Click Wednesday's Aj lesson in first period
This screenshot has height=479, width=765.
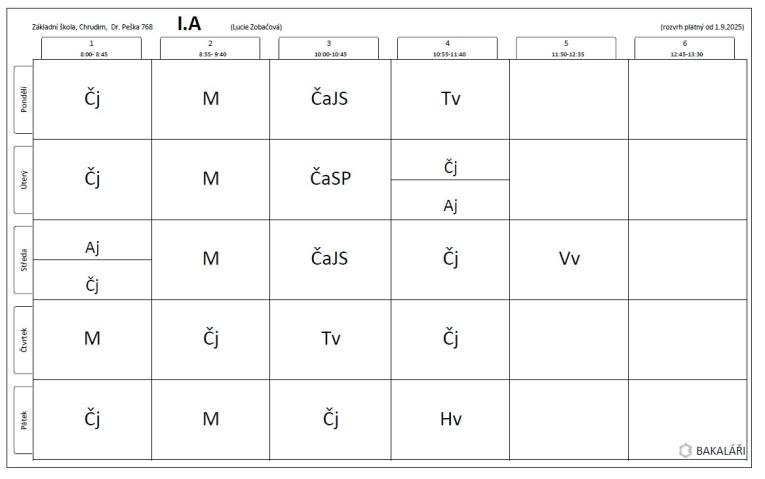[x=92, y=240]
